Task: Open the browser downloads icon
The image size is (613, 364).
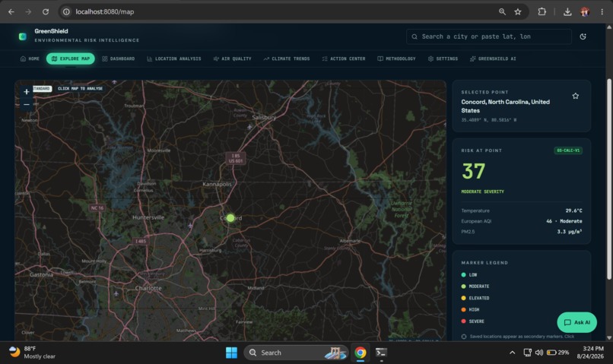Action: pos(567,11)
